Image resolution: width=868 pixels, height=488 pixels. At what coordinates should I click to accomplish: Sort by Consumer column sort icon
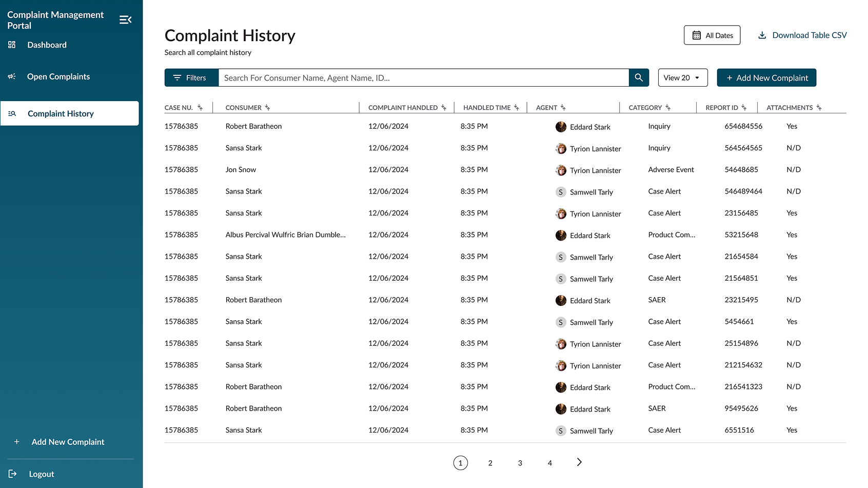[x=267, y=108]
